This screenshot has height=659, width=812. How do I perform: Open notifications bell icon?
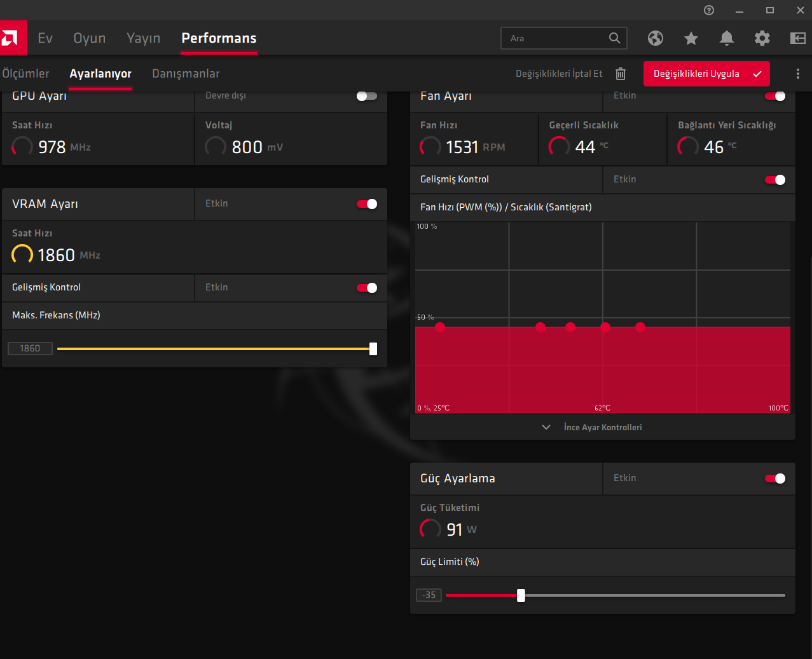727,38
